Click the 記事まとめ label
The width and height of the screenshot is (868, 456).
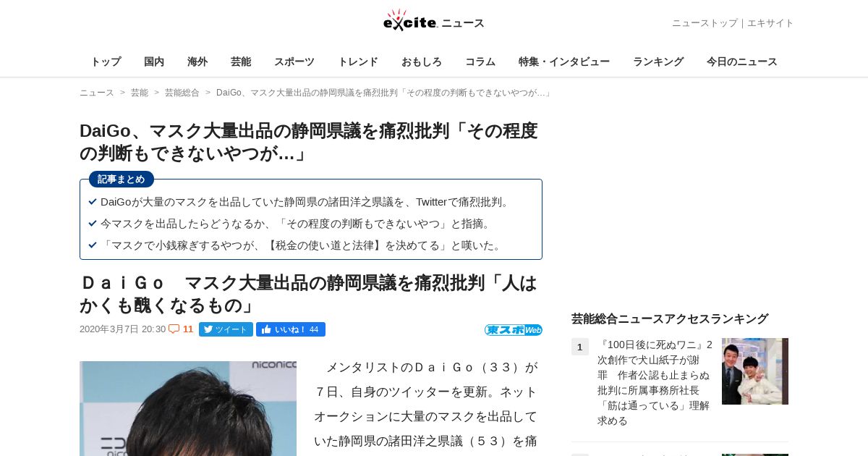click(122, 179)
